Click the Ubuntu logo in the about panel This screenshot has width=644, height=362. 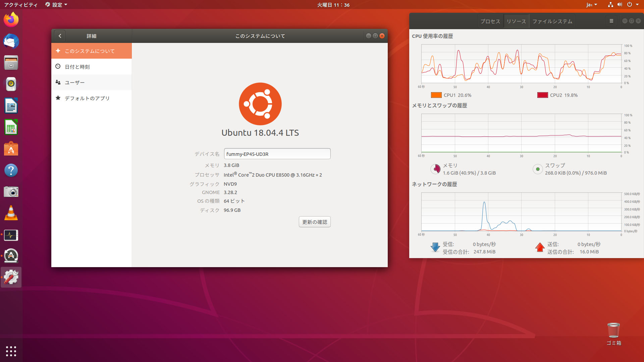(260, 104)
